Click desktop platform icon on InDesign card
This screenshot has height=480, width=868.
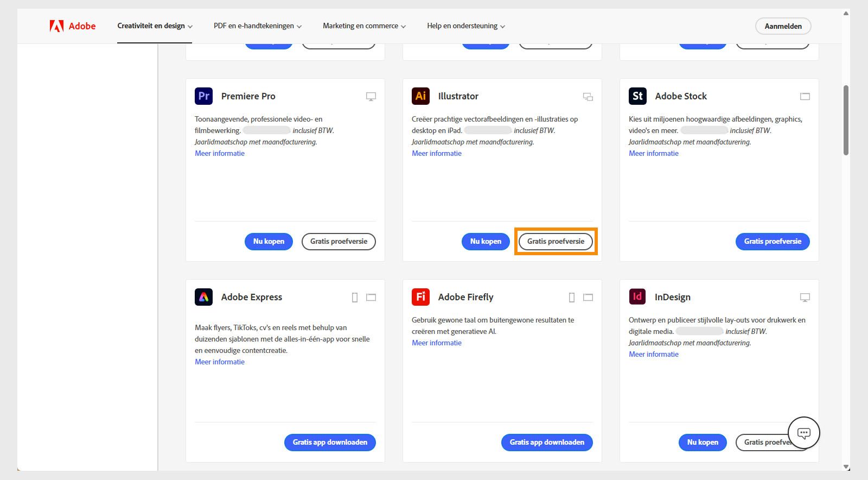click(x=805, y=298)
